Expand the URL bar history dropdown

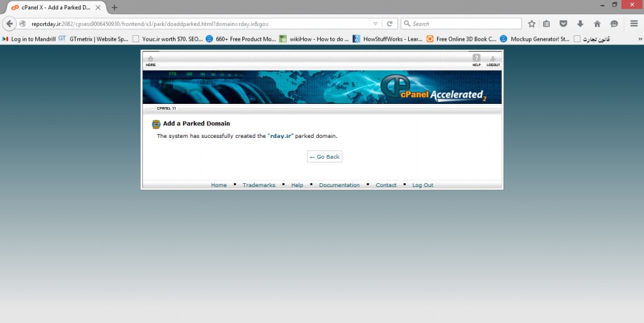(x=375, y=24)
